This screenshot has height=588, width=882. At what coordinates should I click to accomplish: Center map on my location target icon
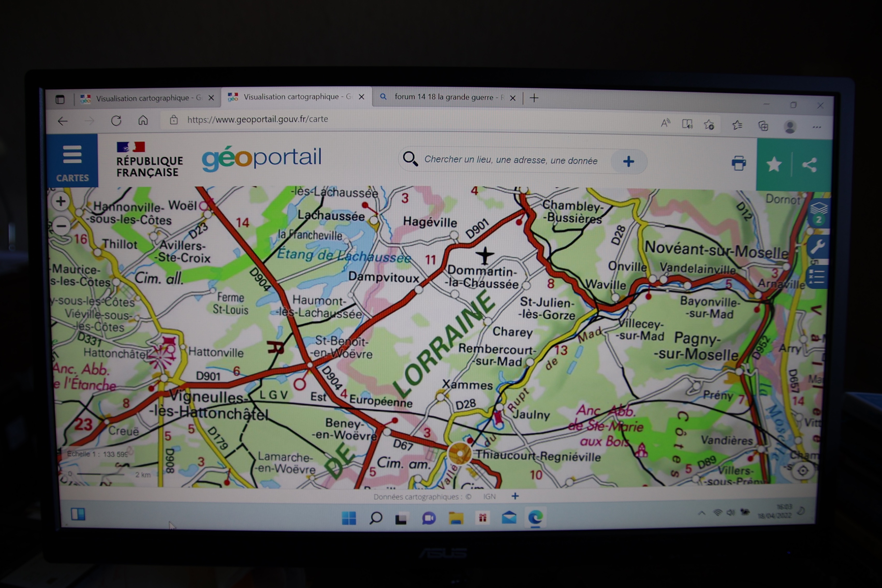(803, 471)
